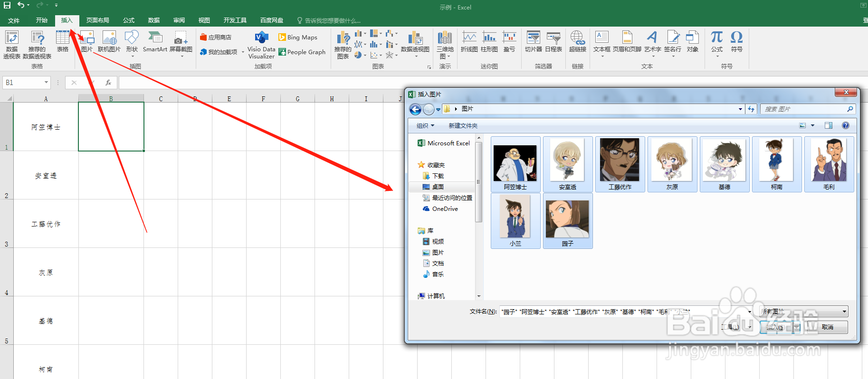Open 3D Map feature
Viewport: 868px width, 379px height.
pyautogui.click(x=445, y=44)
